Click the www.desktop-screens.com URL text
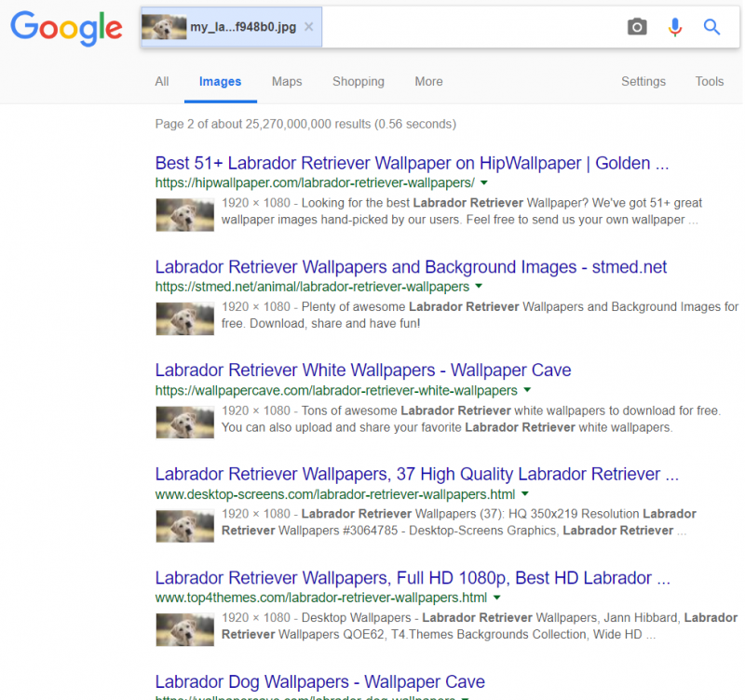745x700 pixels. click(x=335, y=494)
